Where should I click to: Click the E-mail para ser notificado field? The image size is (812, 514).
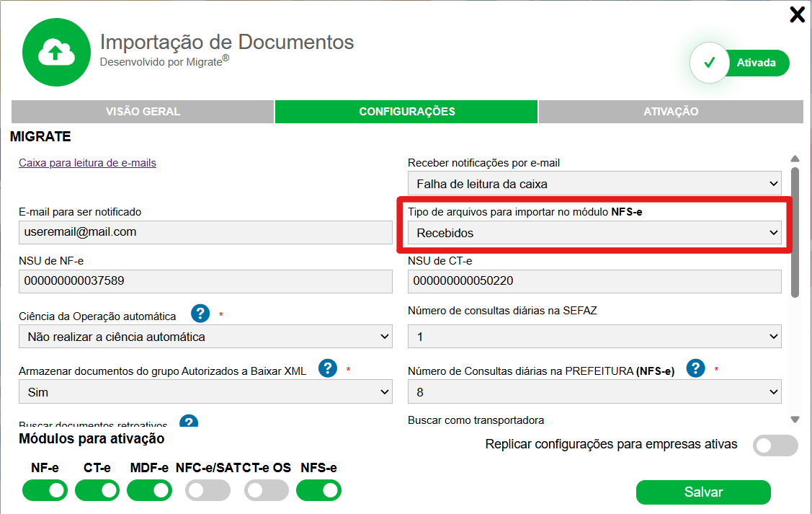205,232
